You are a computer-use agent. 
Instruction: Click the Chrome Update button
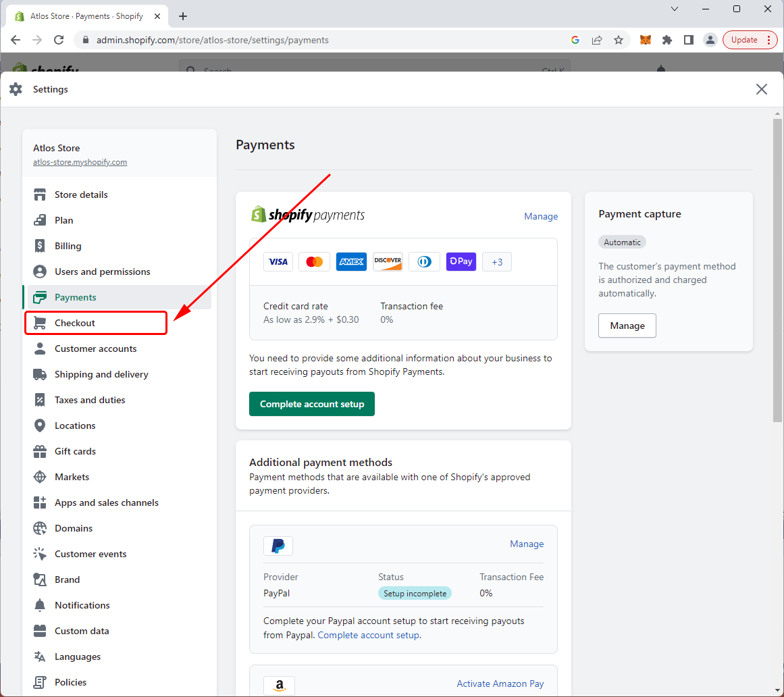(743, 40)
